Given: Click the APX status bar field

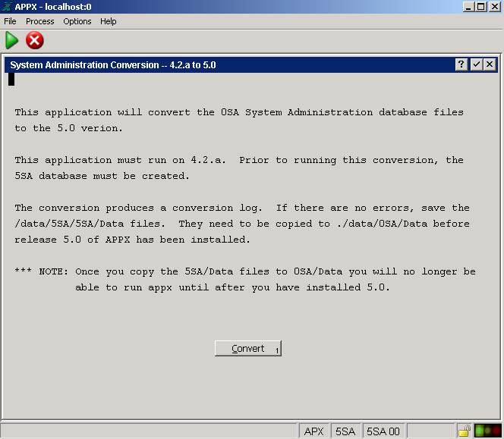Looking at the screenshot, I should tap(314, 431).
